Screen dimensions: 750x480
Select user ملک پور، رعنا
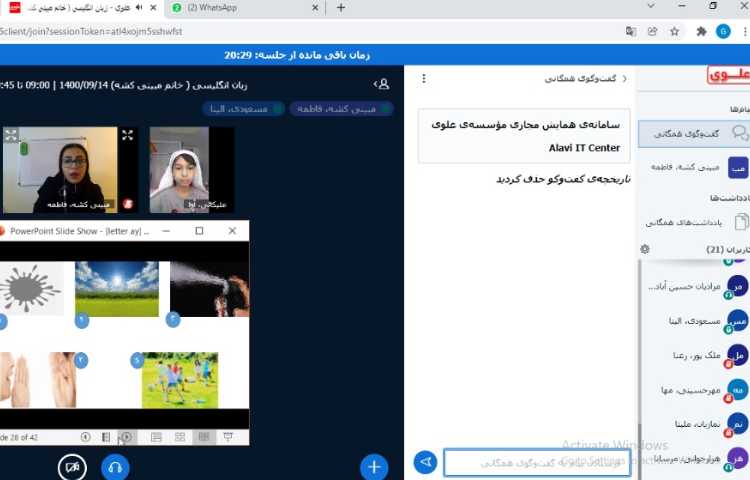(695, 355)
